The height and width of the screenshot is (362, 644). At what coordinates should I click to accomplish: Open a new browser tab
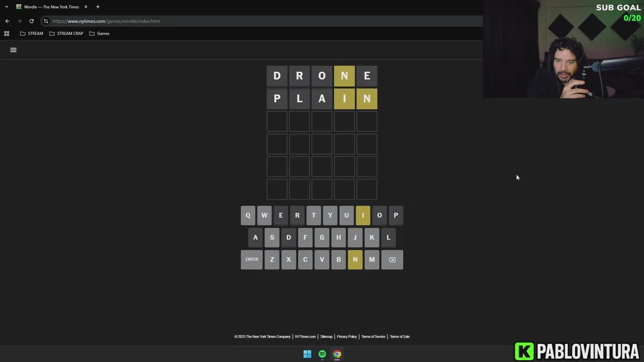(x=98, y=7)
